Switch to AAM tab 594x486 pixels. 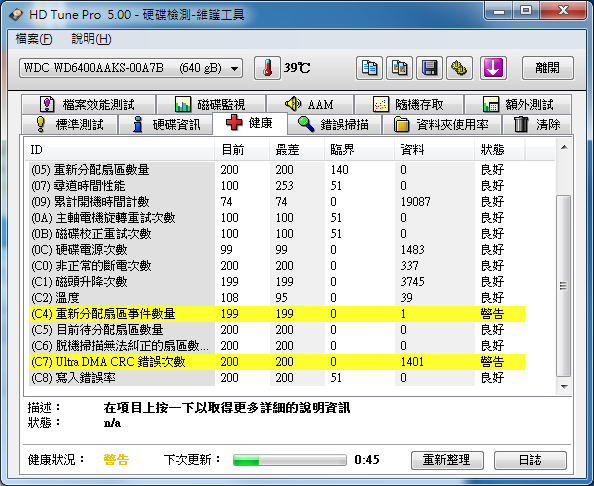click(310, 104)
